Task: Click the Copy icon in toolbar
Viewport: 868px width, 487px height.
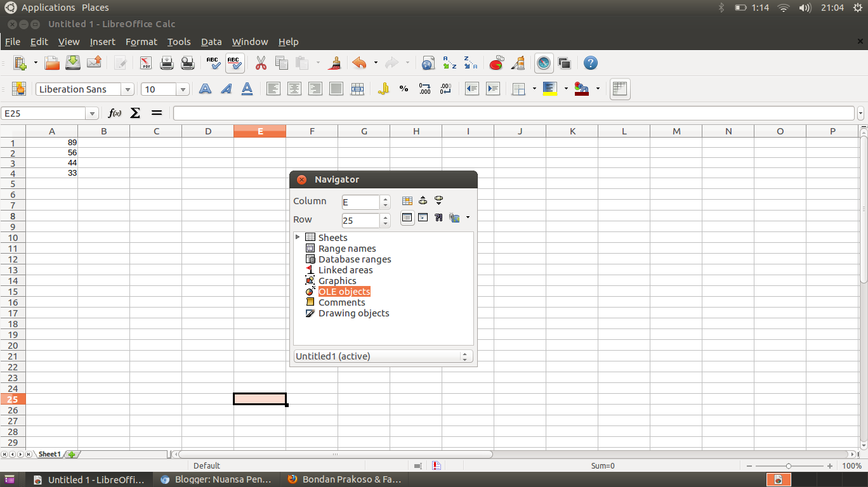Action: (282, 63)
